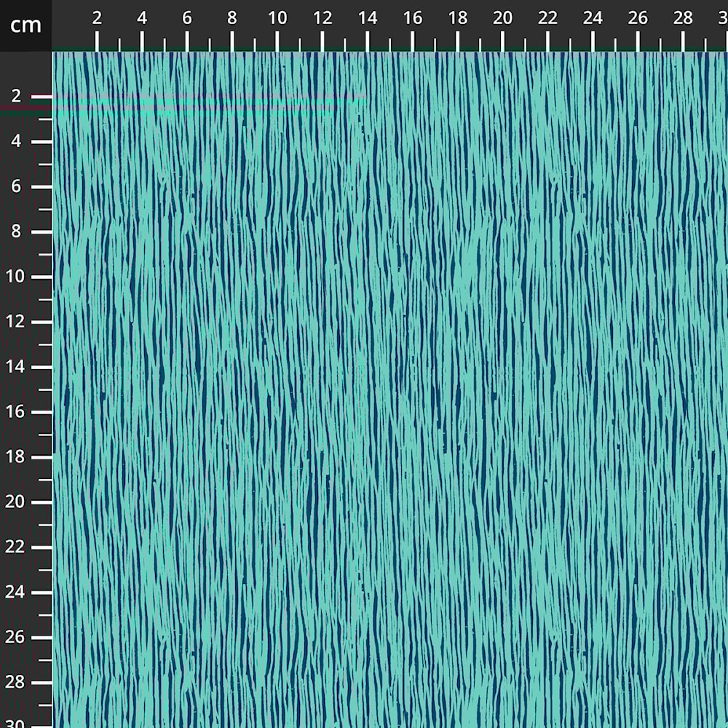Select the 10 mark on the top ruler
Image resolution: width=728 pixels, height=728 pixels.
tap(277, 19)
